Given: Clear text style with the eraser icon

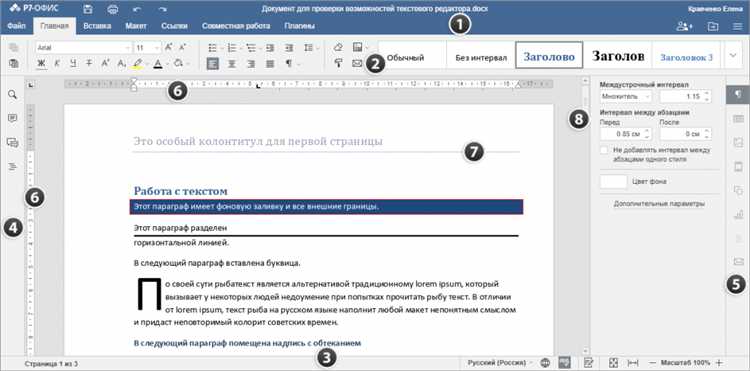Looking at the screenshot, I should click(x=338, y=47).
